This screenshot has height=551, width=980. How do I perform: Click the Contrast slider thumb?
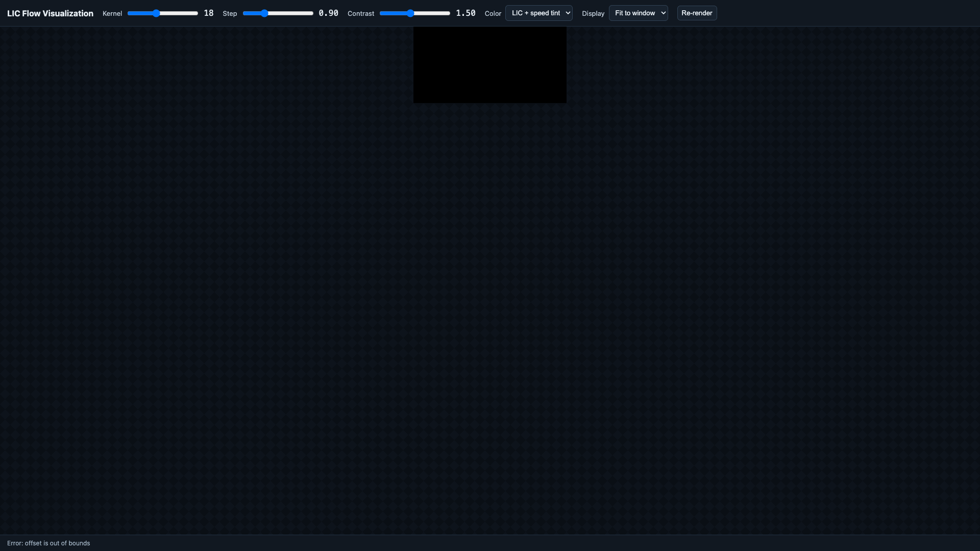coord(410,13)
